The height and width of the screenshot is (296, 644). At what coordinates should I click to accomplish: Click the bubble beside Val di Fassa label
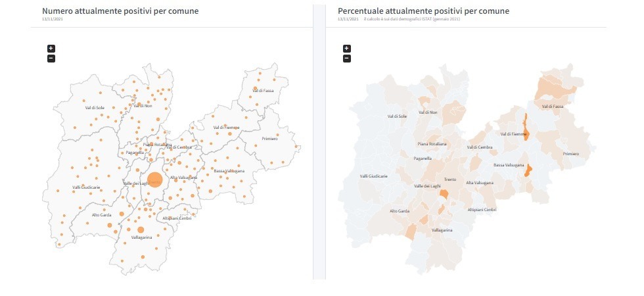pyautogui.click(x=255, y=88)
